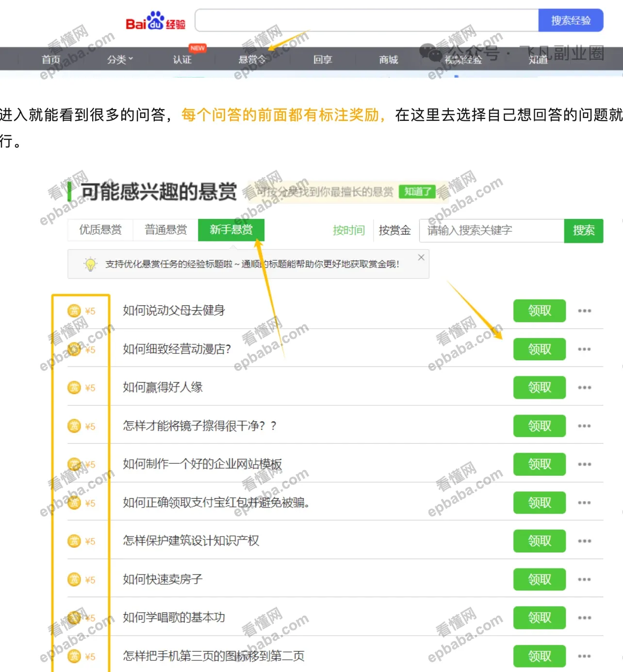623x672 pixels.
Task: Dismiss the title optimization tip banner
Action: click(421, 257)
